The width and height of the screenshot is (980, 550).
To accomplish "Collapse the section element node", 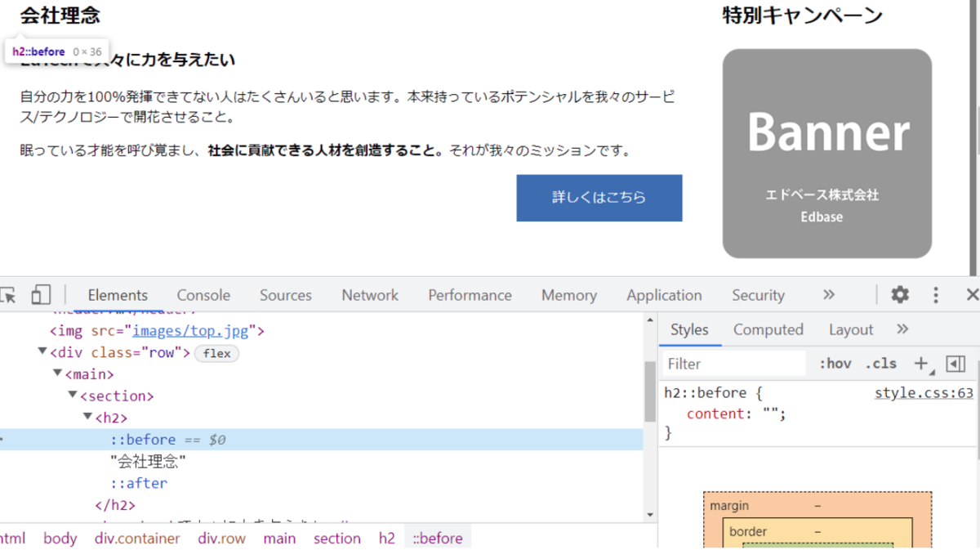I will click(72, 394).
